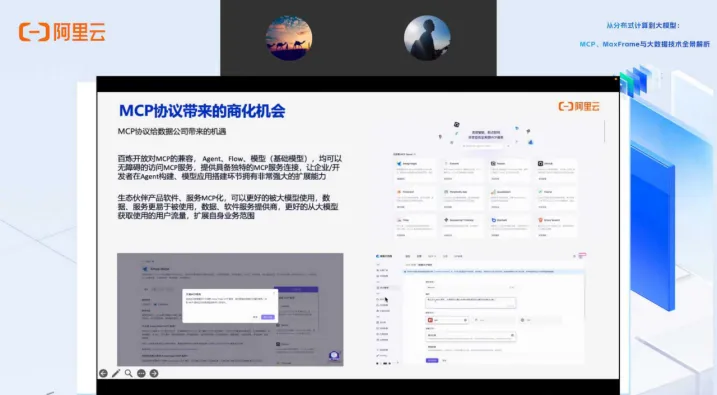Click the Notion MCP server card icon
This screenshot has height=395, width=717.
(493, 163)
